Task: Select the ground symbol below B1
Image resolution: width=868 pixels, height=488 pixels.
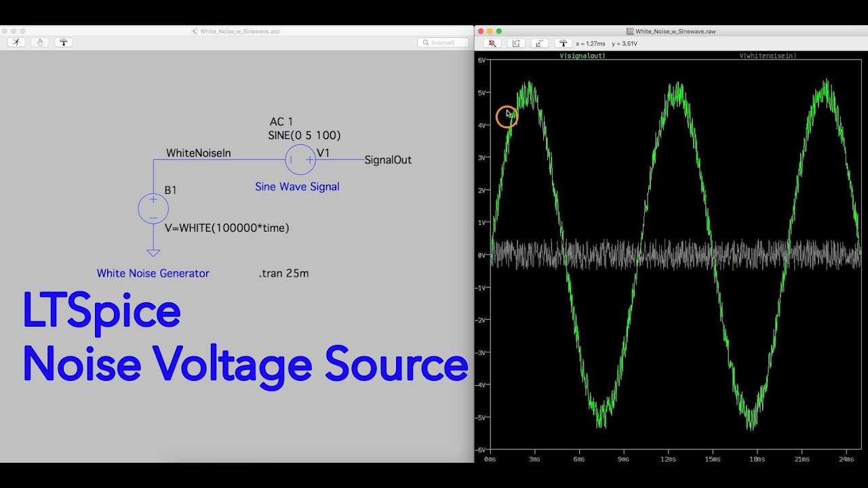Action: point(153,253)
